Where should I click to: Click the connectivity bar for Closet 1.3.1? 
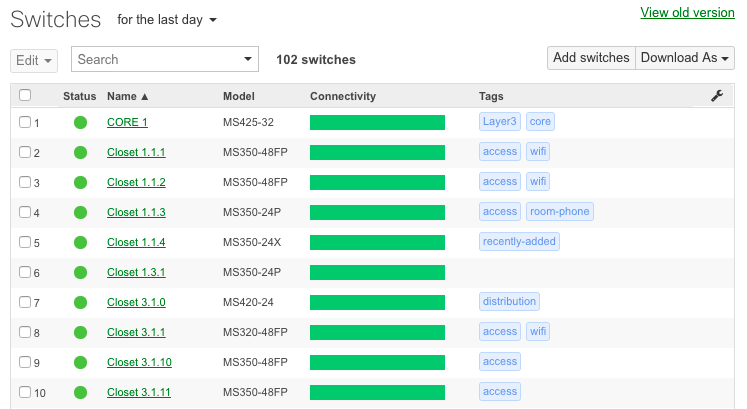(377, 272)
